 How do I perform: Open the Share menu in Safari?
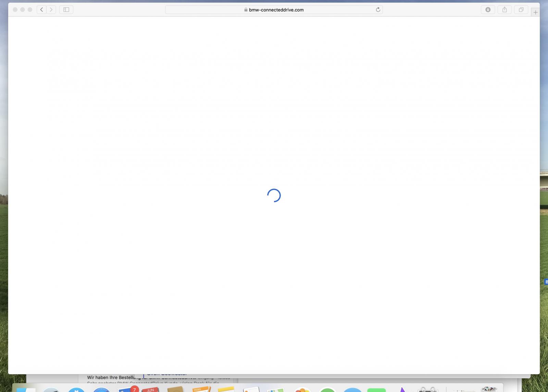click(505, 10)
